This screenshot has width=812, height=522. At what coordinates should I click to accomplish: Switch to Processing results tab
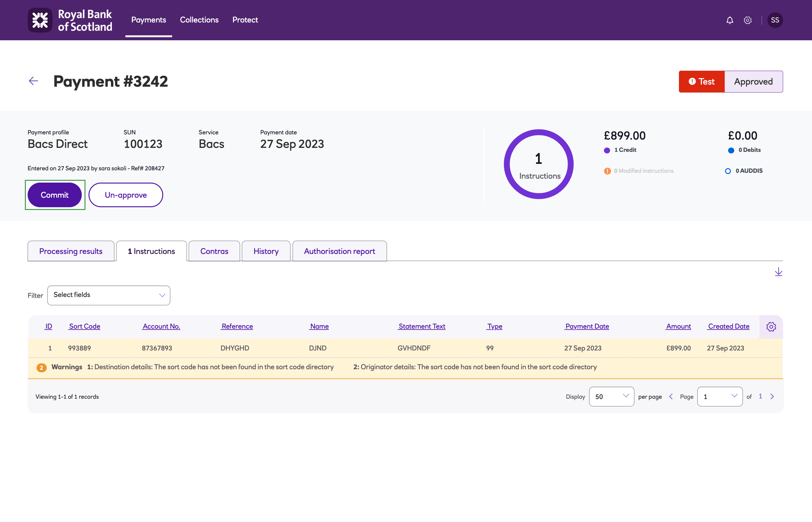[71, 251]
